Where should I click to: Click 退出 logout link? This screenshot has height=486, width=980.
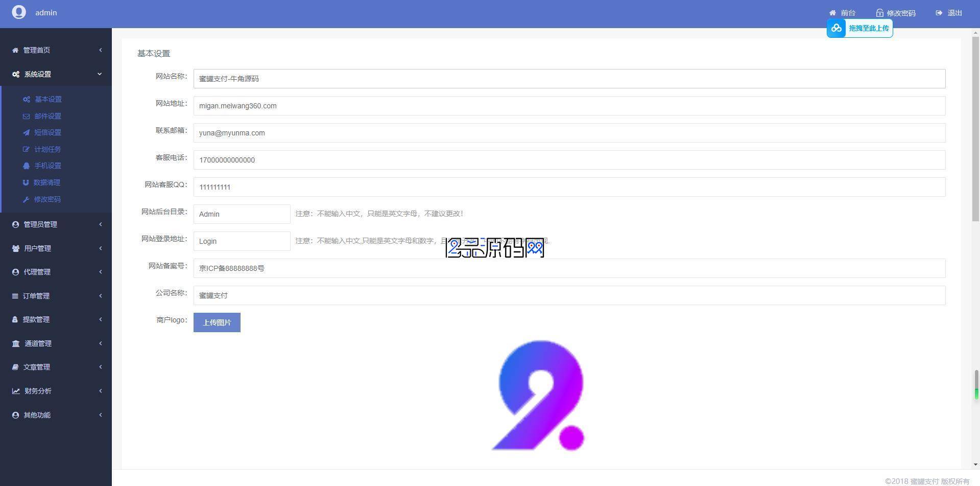pyautogui.click(x=954, y=13)
